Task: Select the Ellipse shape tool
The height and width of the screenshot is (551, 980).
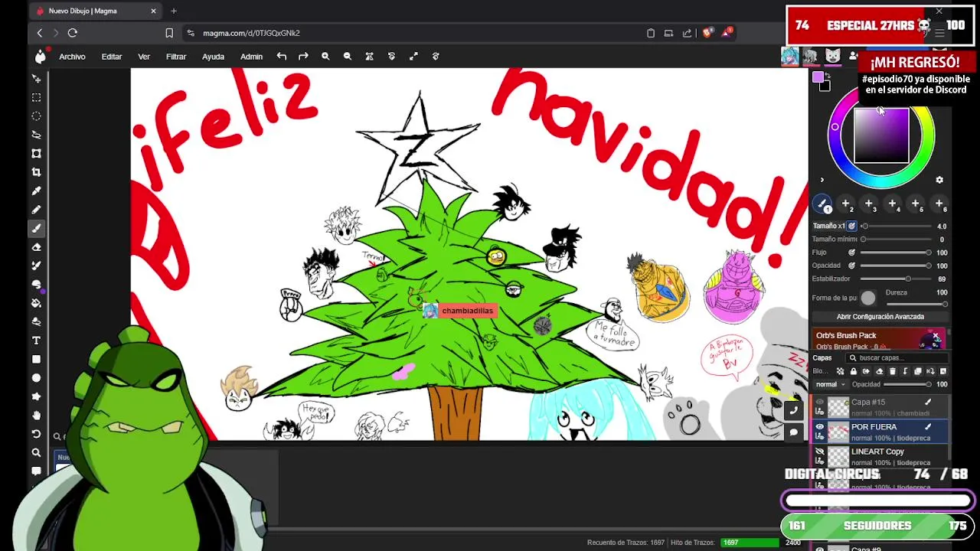Action: [36, 378]
